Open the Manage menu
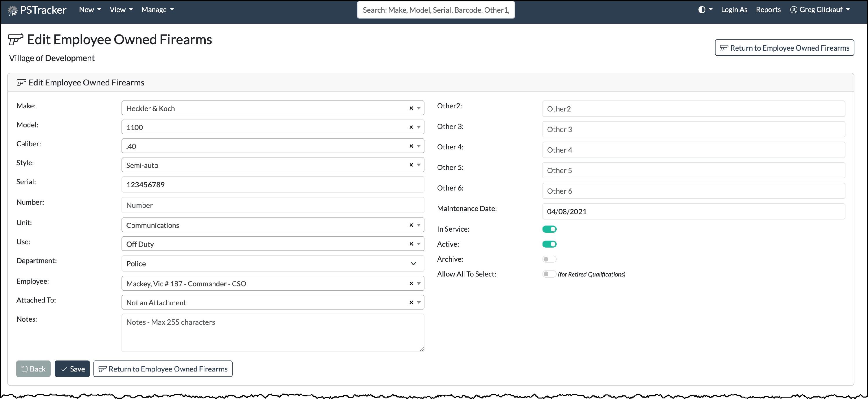Screen dimensions: 868x399 click(157, 10)
